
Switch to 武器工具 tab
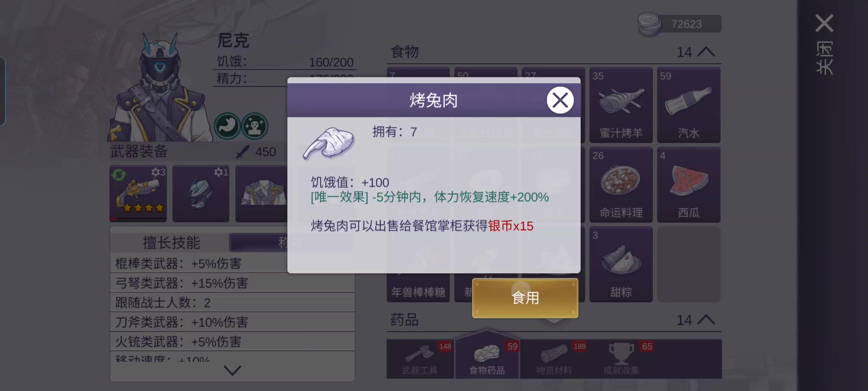tap(420, 359)
